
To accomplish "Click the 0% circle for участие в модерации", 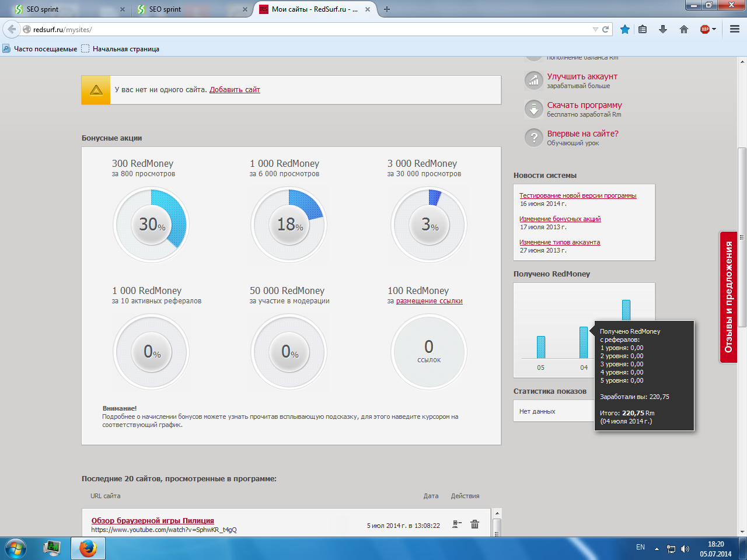I will tap(289, 352).
